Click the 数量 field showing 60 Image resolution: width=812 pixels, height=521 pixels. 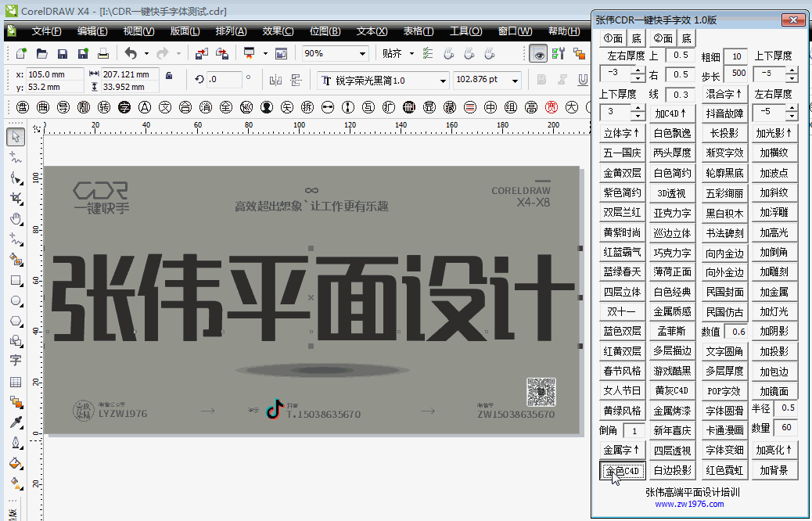pyautogui.click(x=785, y=428)
